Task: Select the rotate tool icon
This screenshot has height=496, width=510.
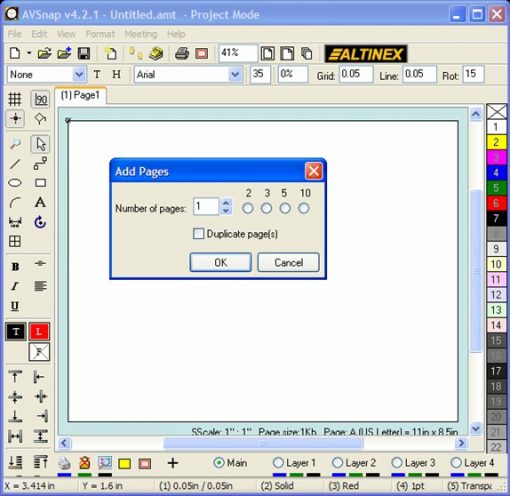Action: point(40,222)
